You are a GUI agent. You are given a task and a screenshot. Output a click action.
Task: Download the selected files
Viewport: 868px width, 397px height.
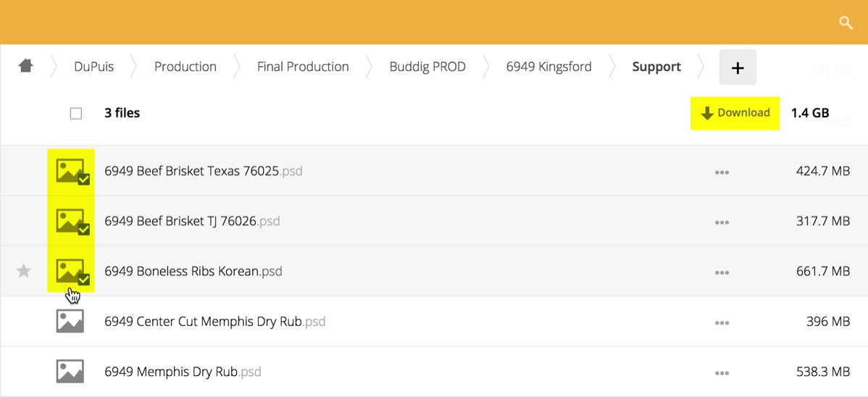(735, 113)
